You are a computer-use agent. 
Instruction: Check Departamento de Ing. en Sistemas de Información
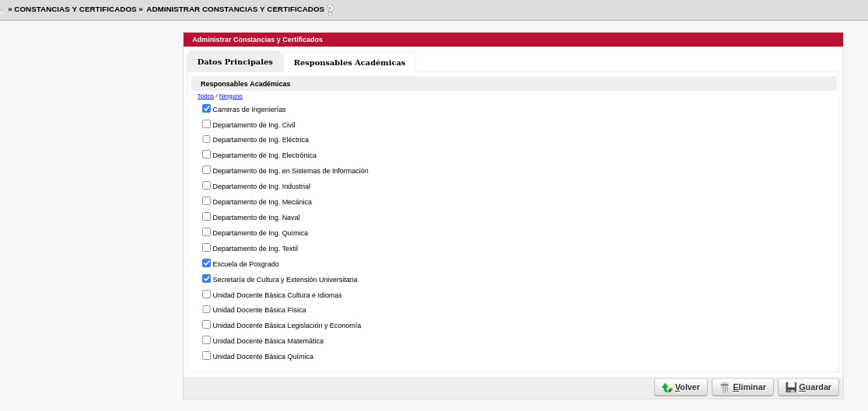[206, 170]
